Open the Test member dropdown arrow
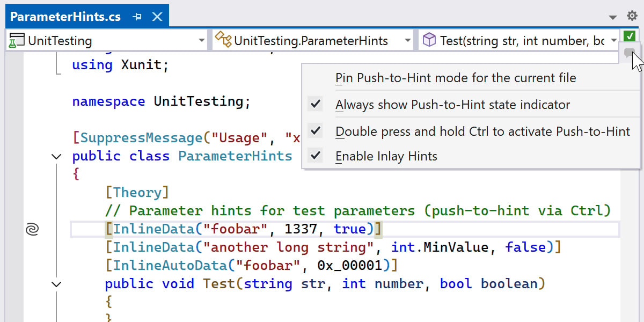This screenshot has height=322, width=644. (x=614, y=40)
